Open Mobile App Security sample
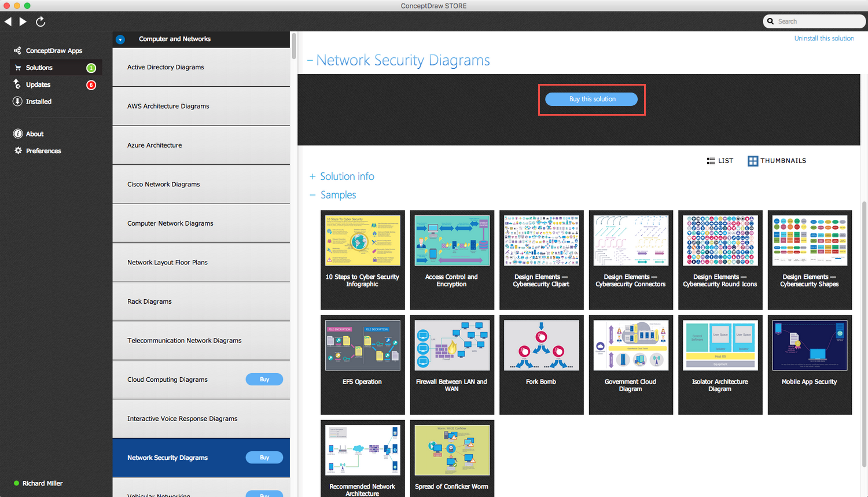The width and height of the screenshot is (868, 497). 810,365
